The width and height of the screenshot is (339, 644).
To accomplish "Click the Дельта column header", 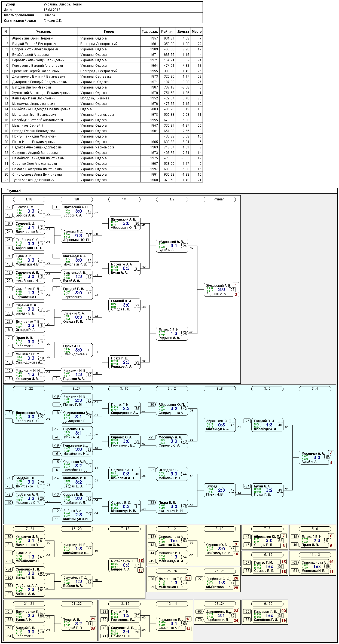I will coord(183,32).
